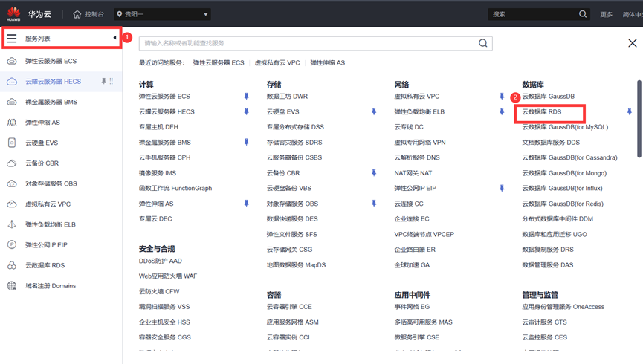Open 事件网格 EG
The height and width of the screenshot is (364, 643).
pos(412,307)
